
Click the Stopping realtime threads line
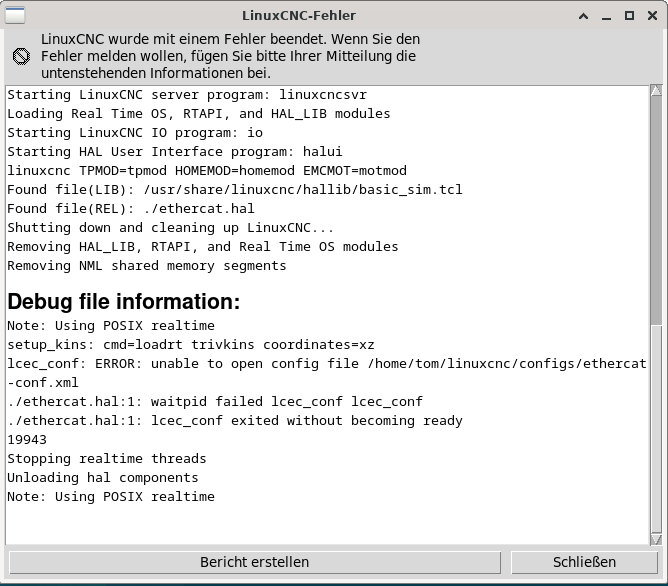(107, 459)
